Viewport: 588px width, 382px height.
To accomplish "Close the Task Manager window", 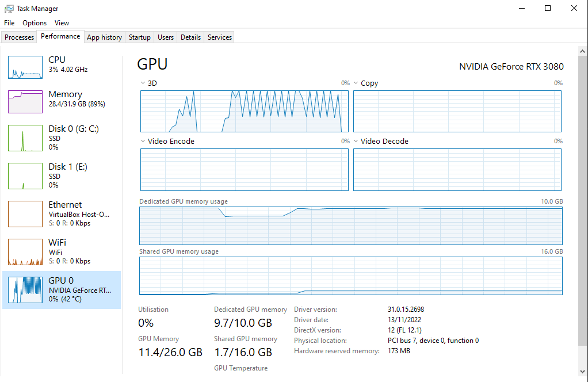I will click(574, 8).
